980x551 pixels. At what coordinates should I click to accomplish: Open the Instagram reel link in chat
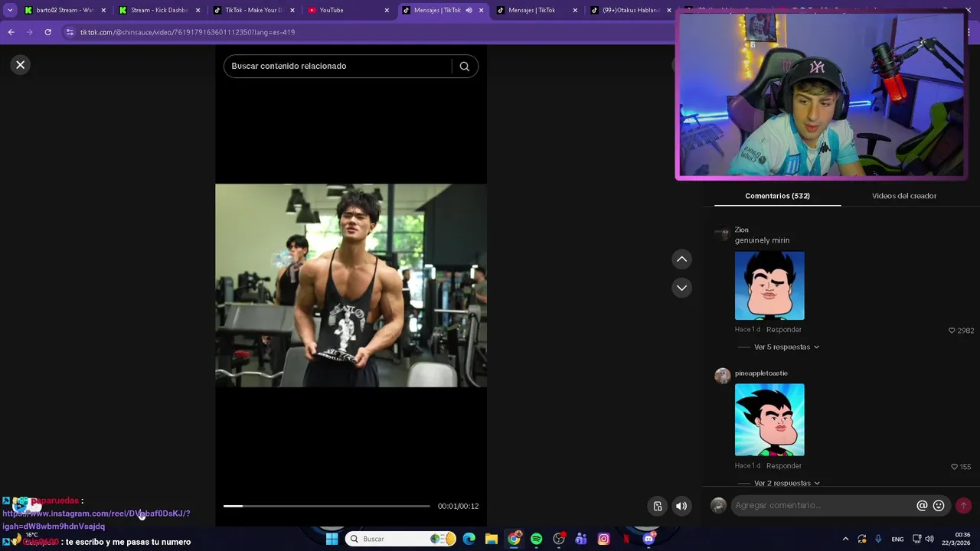click(96, 520)
